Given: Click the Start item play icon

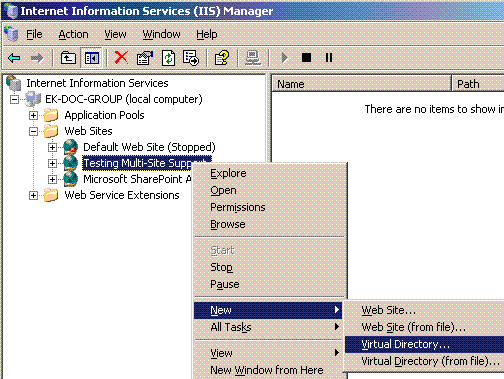Looking at the screenshot, I should (x=284, y=58).
